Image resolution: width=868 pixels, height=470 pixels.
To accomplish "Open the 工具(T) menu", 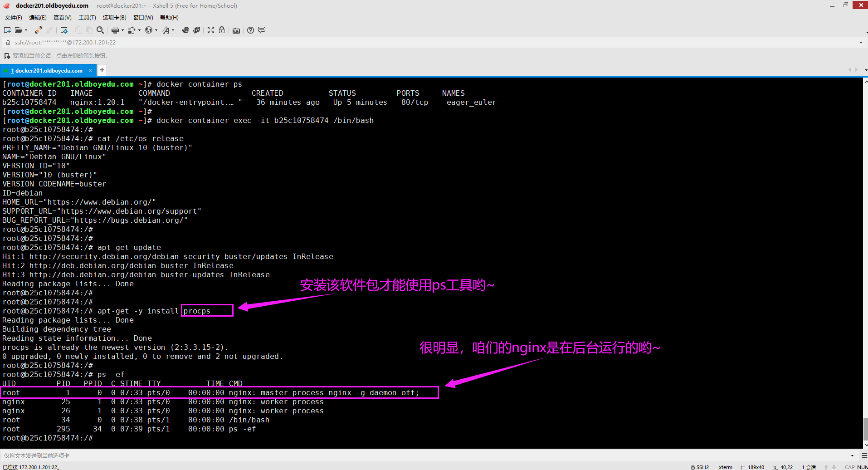I will point(87,18).
